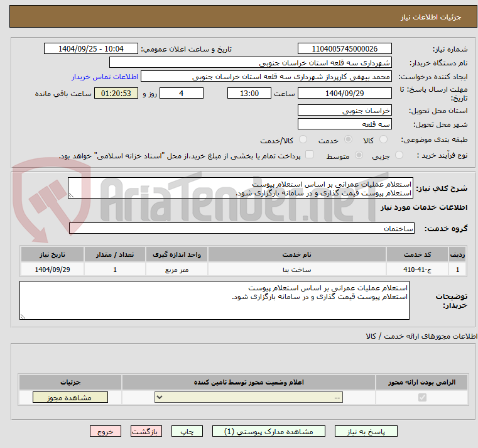Click the شرح کلی نیاز text area
478x448 pixels.
[241, 188]
